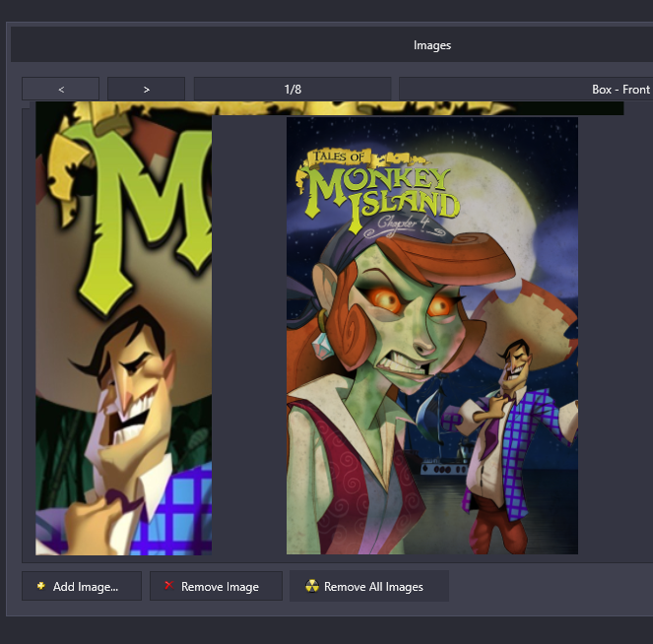Click the 1/8 image counter
This screenshot has width=653, height=644.
click(293, 89)
